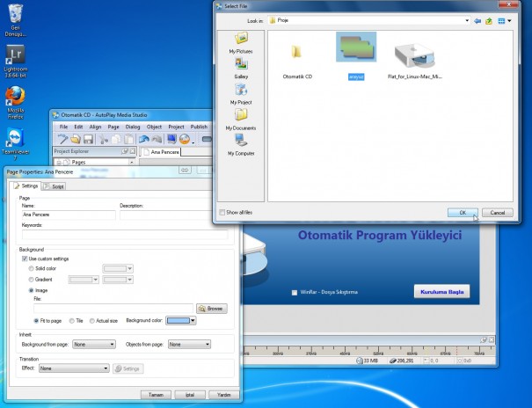Toggle the Show all files checkbox
532x408 pixels.
pyautogui.click(x=222, y=212)
